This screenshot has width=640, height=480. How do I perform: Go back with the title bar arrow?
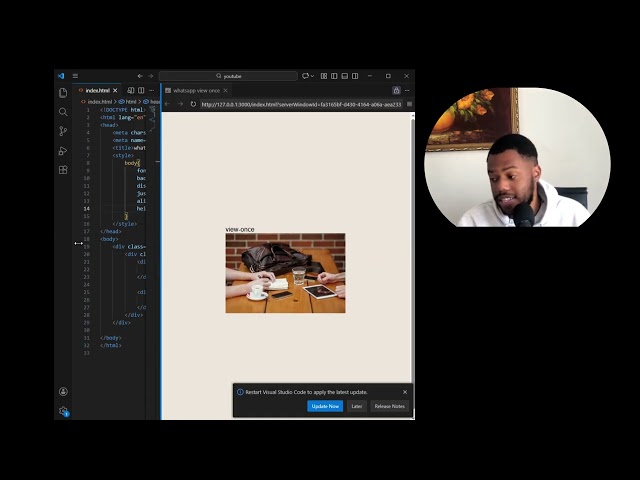pyautogui.click(x=140, y=76)
